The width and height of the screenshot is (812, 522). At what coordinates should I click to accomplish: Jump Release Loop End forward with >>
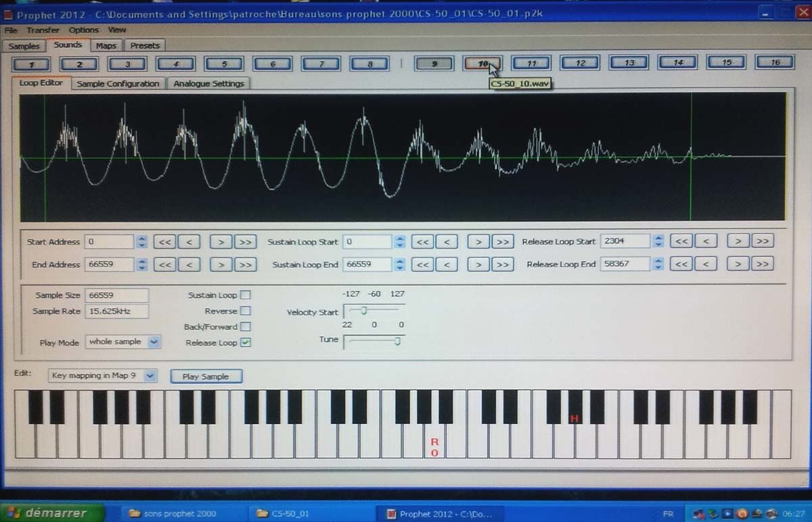(x=762, y=264)
